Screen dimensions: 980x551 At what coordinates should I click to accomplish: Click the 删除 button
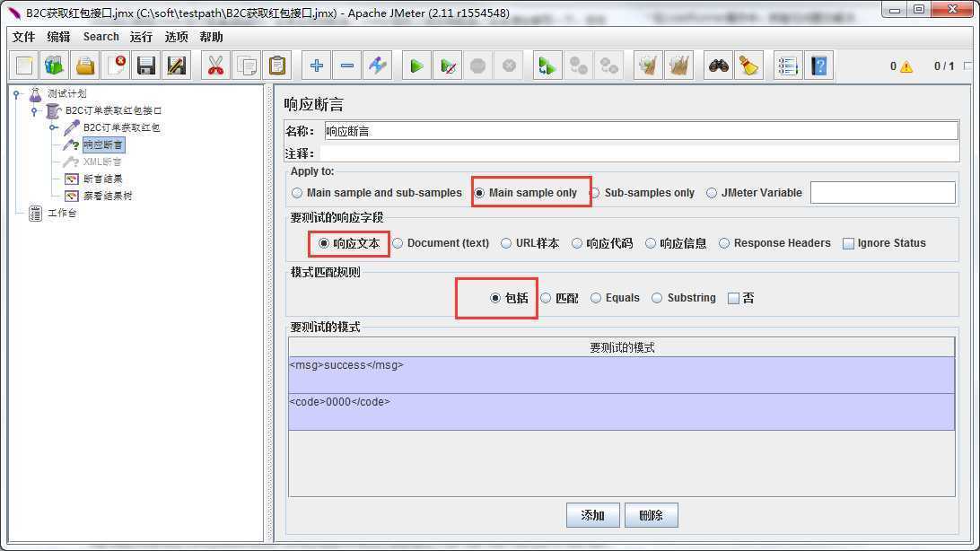click(652, 515)
